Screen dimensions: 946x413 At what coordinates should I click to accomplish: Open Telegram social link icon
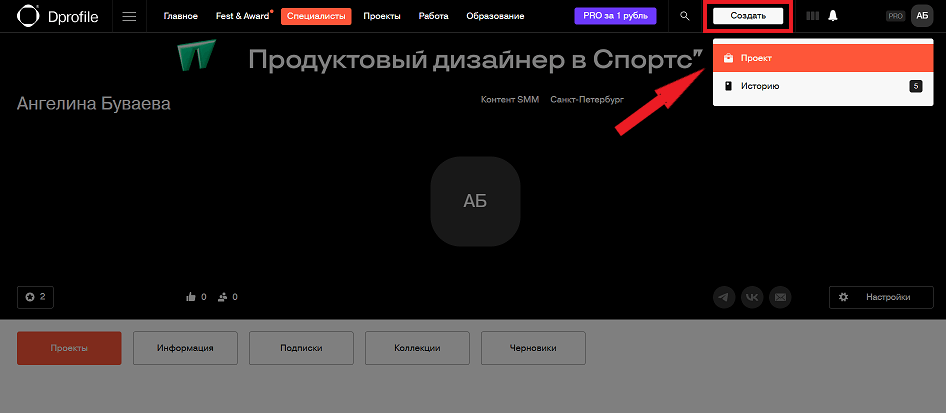point(725,297)
